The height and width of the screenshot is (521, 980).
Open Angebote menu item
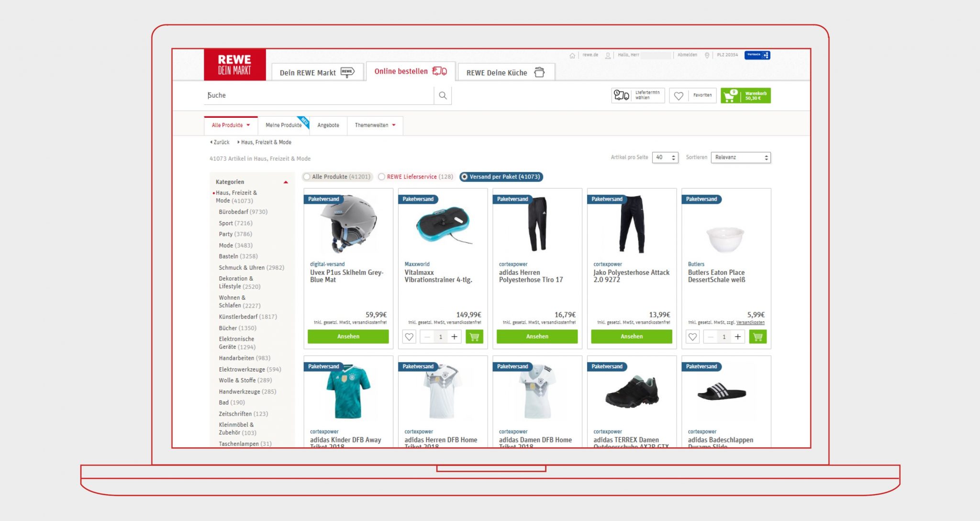[x=328, y=125]
